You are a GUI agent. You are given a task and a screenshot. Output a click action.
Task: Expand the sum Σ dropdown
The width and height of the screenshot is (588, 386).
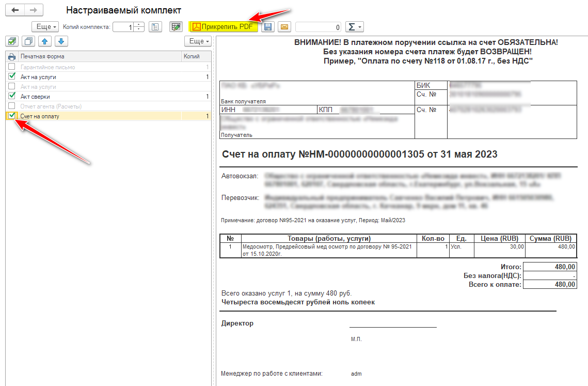(x=354, y=27)
